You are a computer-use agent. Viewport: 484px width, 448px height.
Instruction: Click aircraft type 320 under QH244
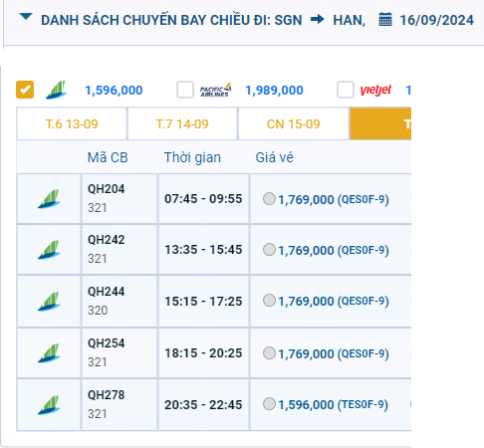(x=98, y=311)
